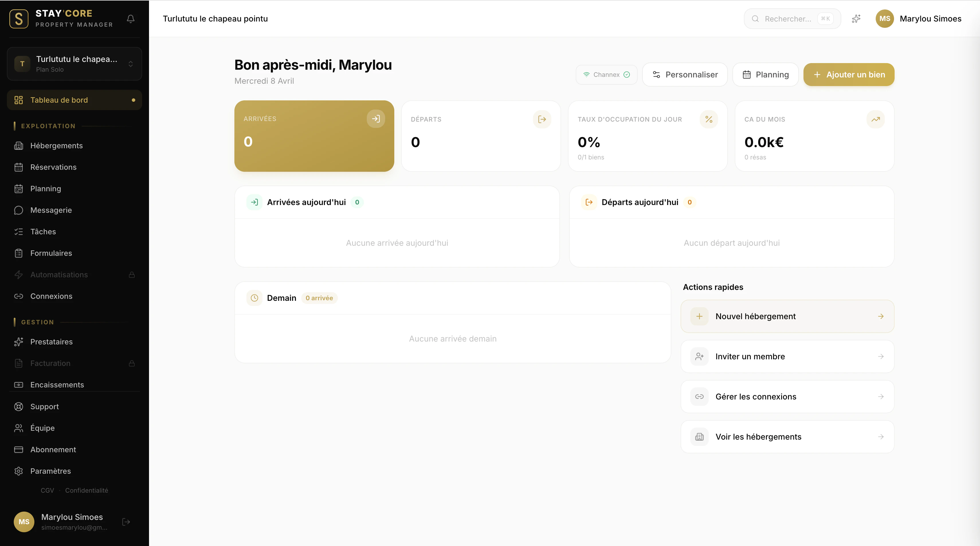Click the CA du mois trend icon
Image resolution: width=980 pixels, height=546 pixels.
(x=875, y=119)
